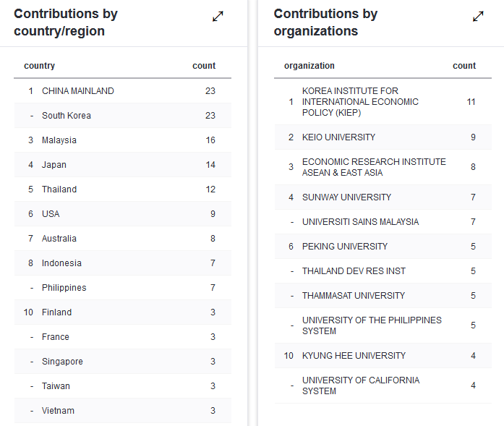Sort organization table by count header
Viewport: 504px width, 426px height.
coord(464,66)
